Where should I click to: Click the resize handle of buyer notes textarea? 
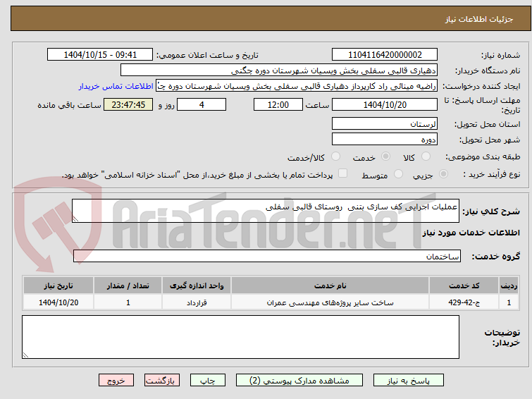25,355
